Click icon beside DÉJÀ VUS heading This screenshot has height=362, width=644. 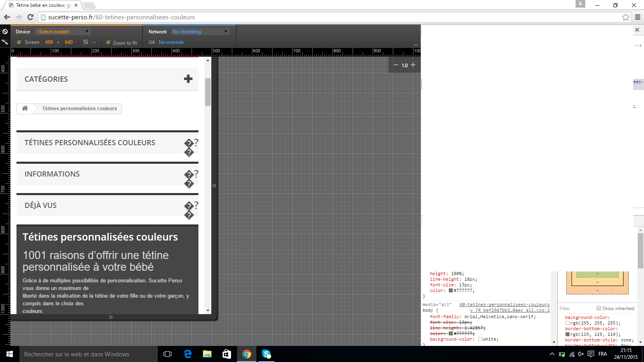click(191, 210)
